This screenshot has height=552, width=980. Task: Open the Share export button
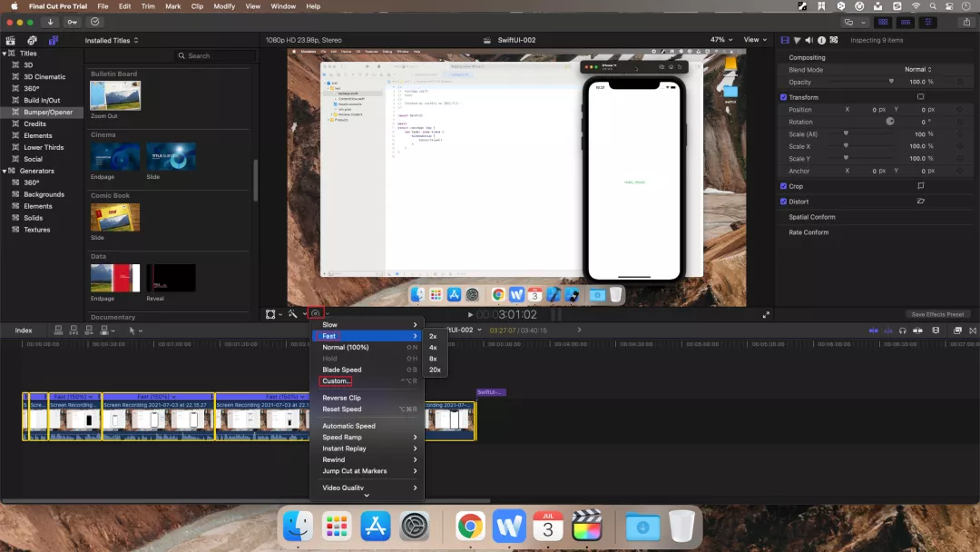click(965, 22)
